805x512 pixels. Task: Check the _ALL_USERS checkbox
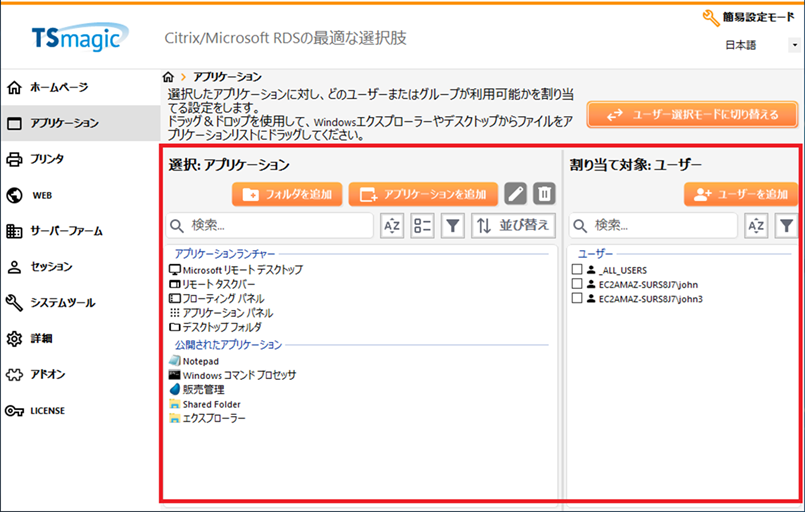[x=576, y=270]
